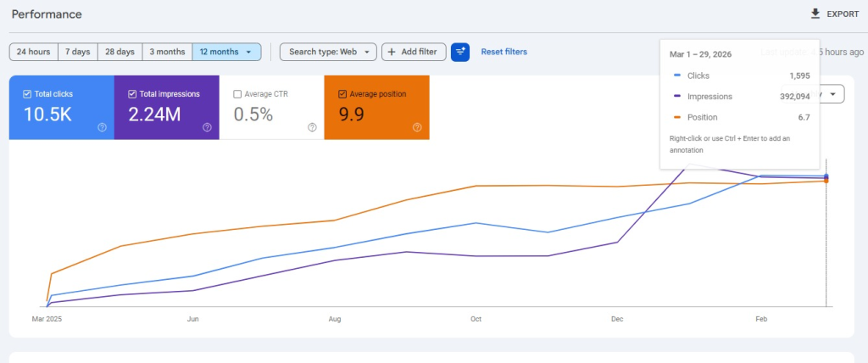Click the orange Position swatch in tooltip
This screenshot has width=868, height=363.
click(x=676, y=117)
